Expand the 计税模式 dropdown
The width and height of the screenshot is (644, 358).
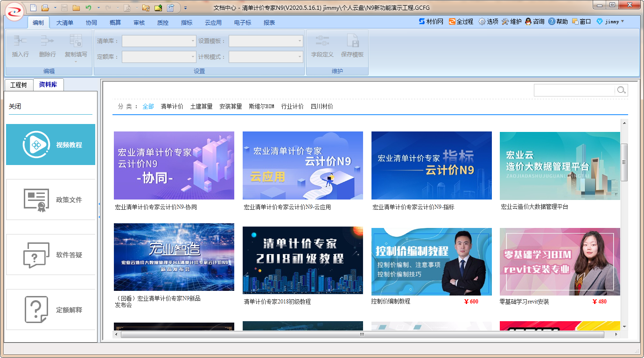pos(300,57)
